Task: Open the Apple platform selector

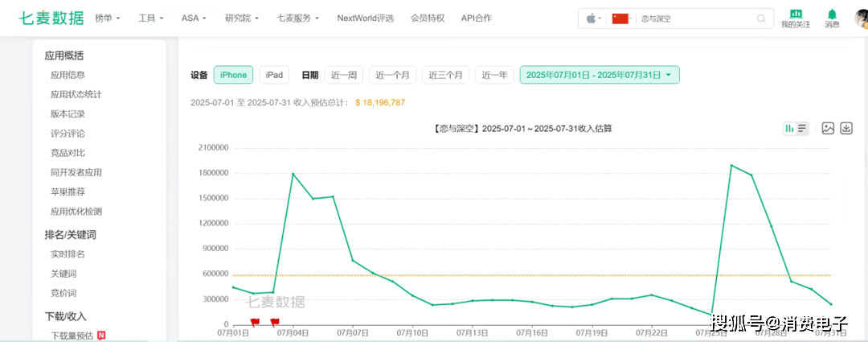Action: 593,19
